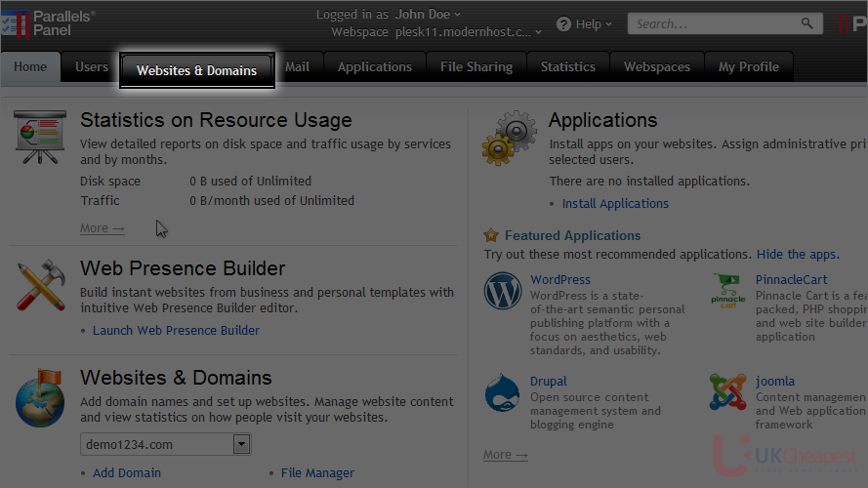The width and height of the screenshot is (868, 488).
Task: Click the WordPress logo icon
Action: pos(503,291)
